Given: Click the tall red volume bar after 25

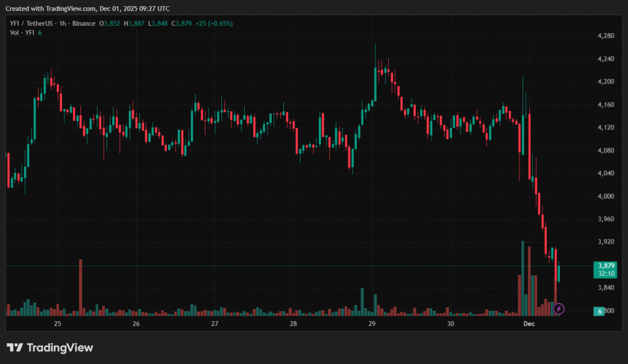Looking at the screenshot, I should pos(80,287).
